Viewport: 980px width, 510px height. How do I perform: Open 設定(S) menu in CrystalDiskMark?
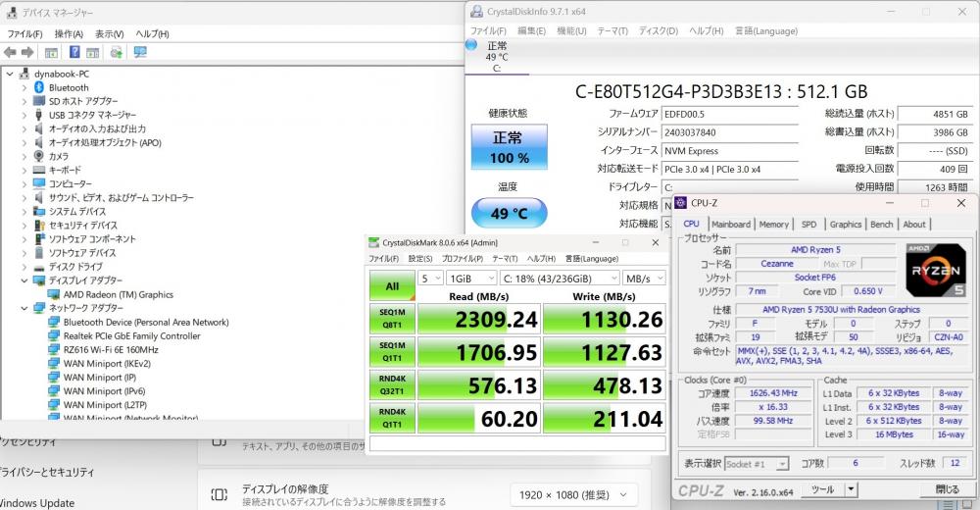pos(420,259)
